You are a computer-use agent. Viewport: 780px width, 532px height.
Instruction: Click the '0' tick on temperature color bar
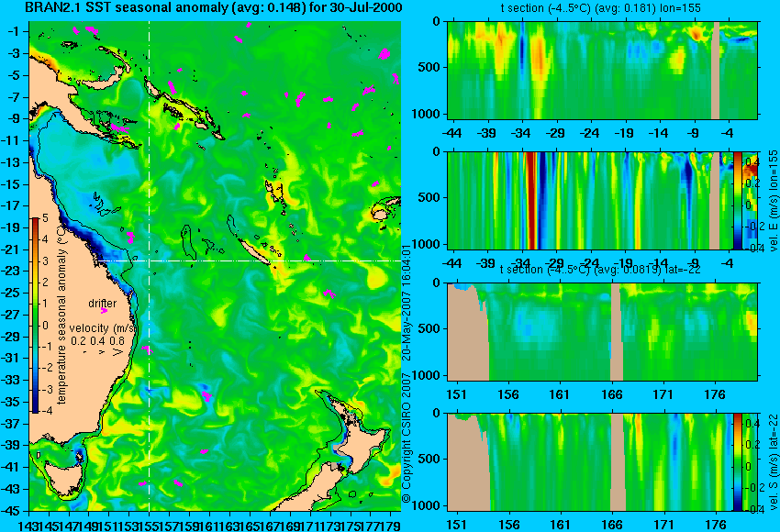[x=45, y=326]
